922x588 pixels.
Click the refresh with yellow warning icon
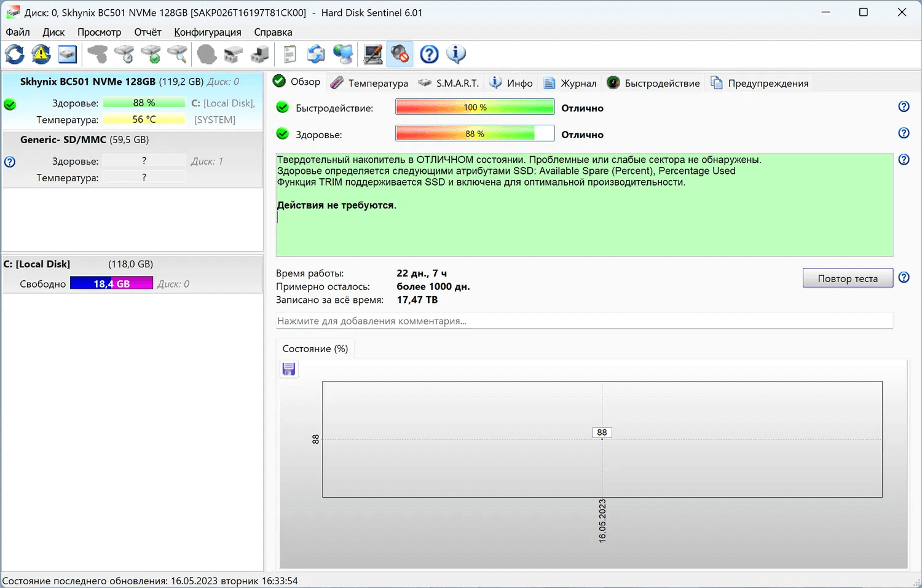point(41,55)
